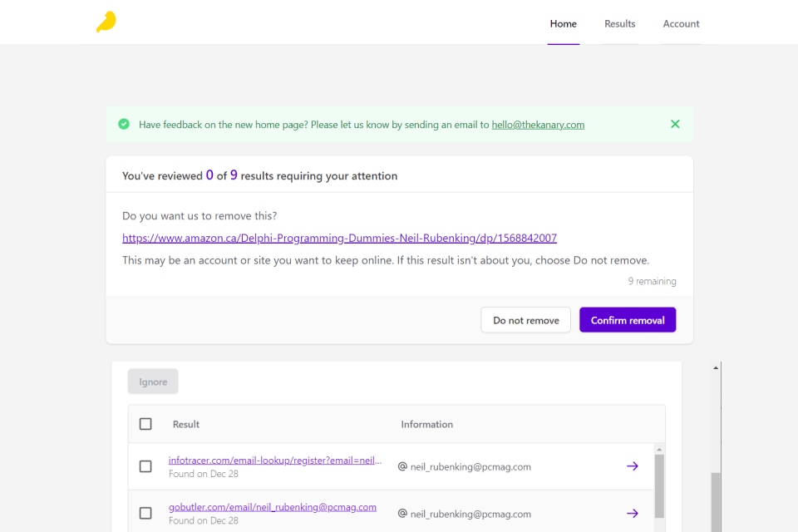Click the @ icon beside infotracer email

click(x=402, y=466)
